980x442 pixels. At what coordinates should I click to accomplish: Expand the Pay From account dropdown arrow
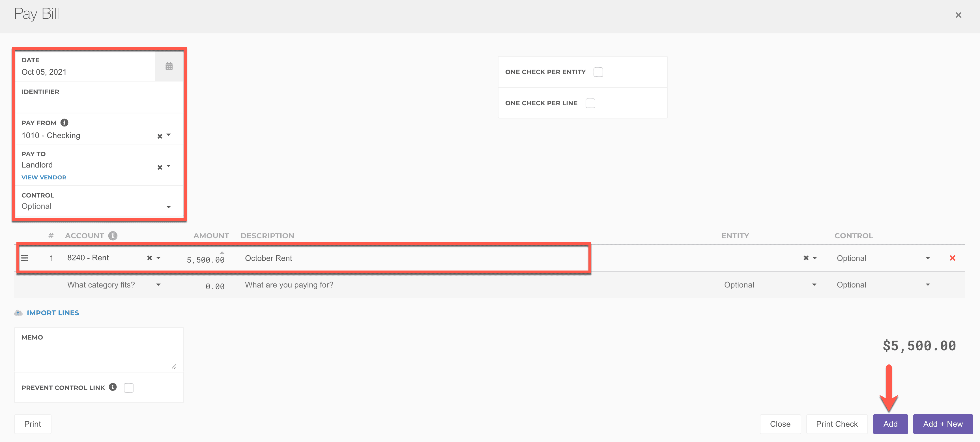tap(169, 135)
